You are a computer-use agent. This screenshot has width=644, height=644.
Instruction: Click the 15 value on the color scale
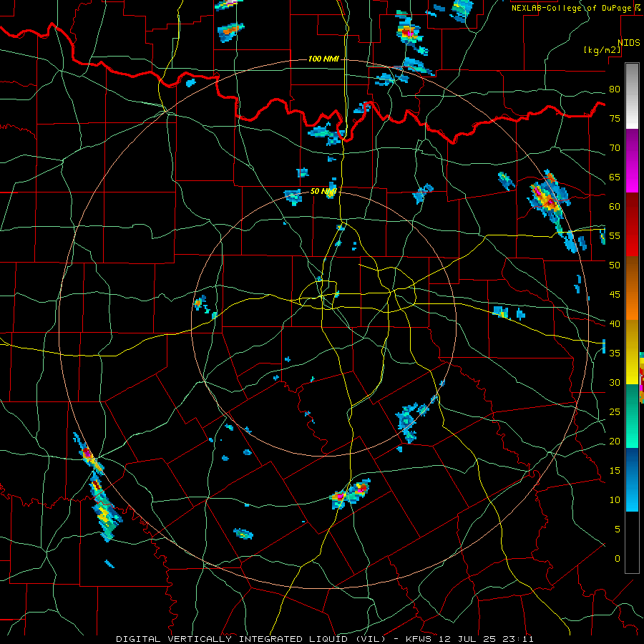click(x=615, y=470)
